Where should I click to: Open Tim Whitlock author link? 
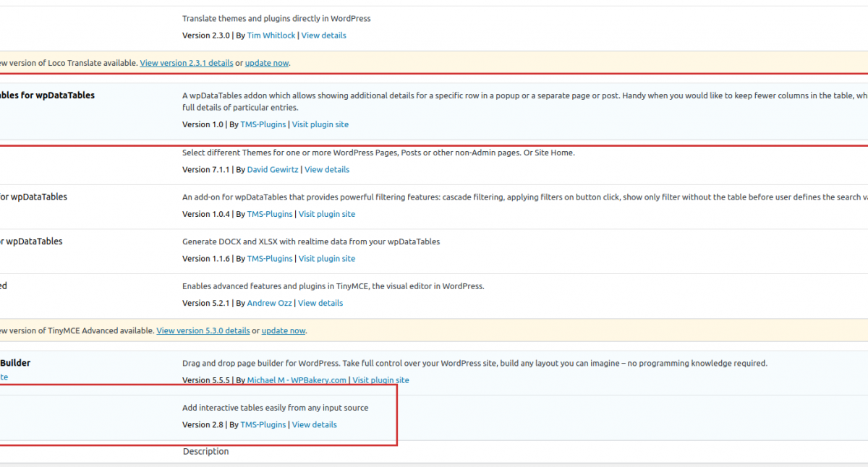(271, 35)
